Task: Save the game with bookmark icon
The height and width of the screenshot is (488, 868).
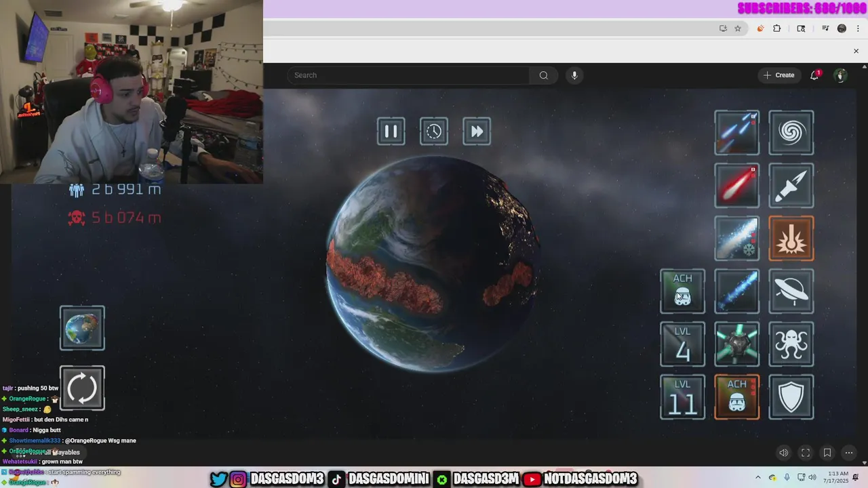Action: [x=827, y=453]
